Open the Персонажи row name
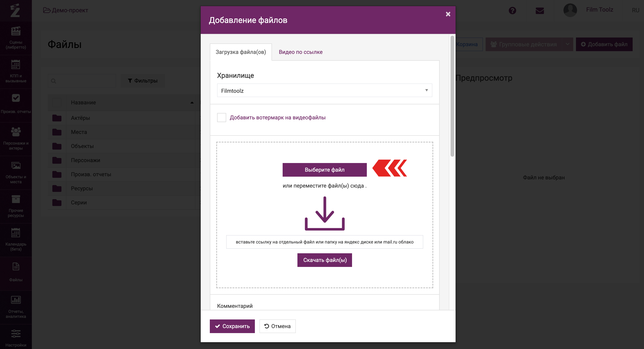644x349 pixels. [86, 160]
